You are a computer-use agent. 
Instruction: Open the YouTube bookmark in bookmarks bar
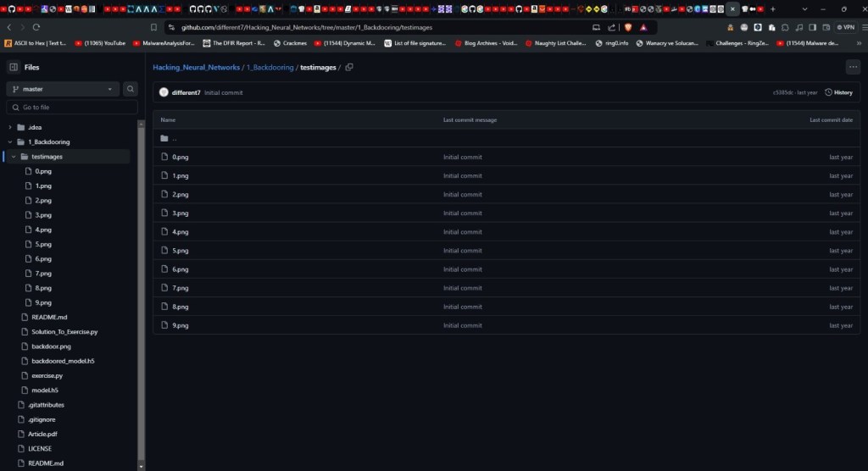pyautogui.click(x=100, y=42)
